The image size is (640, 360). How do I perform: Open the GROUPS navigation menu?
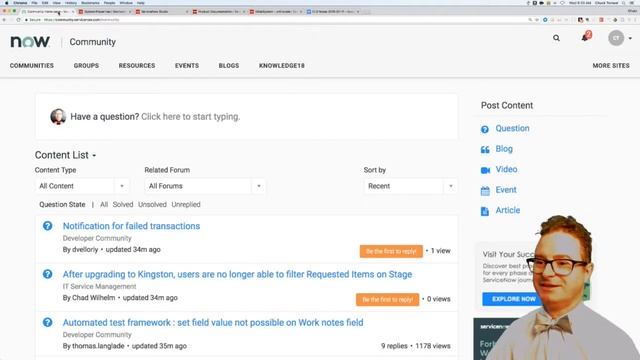pos(86,65)
